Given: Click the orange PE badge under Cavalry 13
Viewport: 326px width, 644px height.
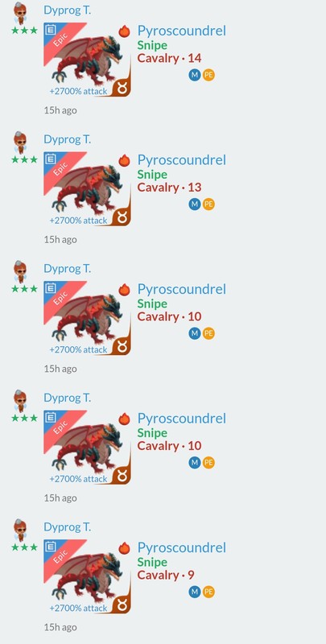Looking at the screenshot, I should [x=208, y=204].
